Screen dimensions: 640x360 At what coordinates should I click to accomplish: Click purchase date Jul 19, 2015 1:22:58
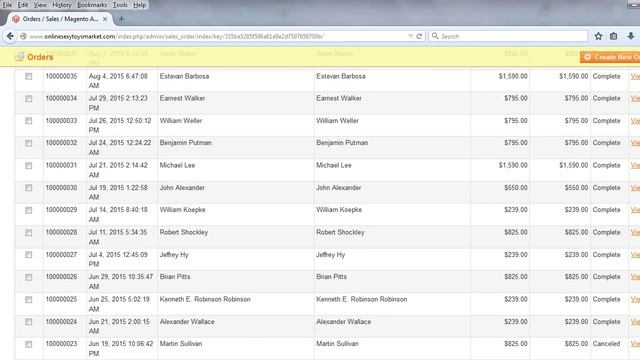coord(118,192)
